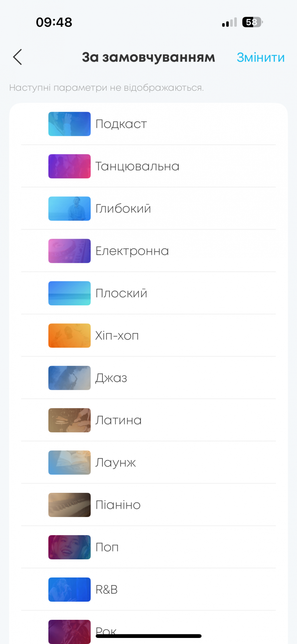
Task: Select the Подкаст preset thumbnail
Action: tap(69, 124)
